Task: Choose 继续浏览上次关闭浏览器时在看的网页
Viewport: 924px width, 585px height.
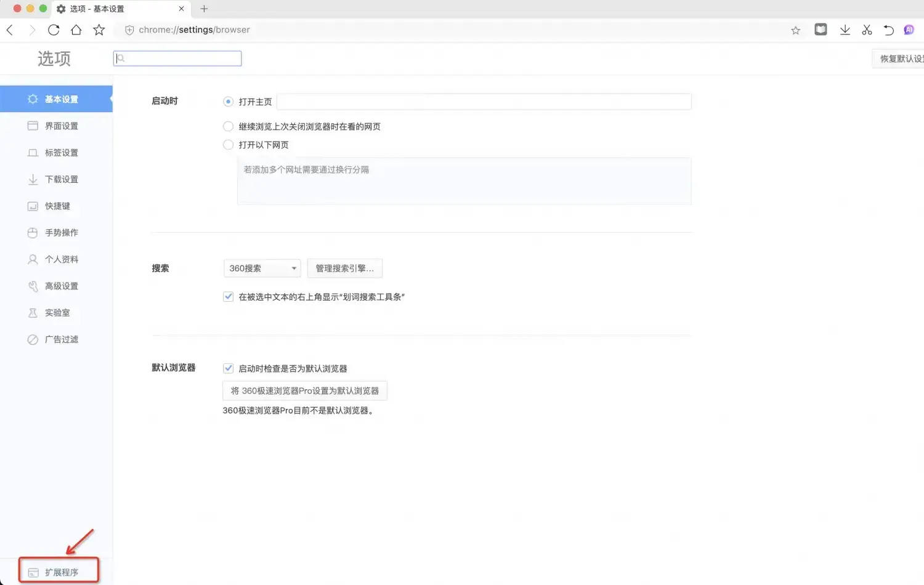Action: coord(228,126)
